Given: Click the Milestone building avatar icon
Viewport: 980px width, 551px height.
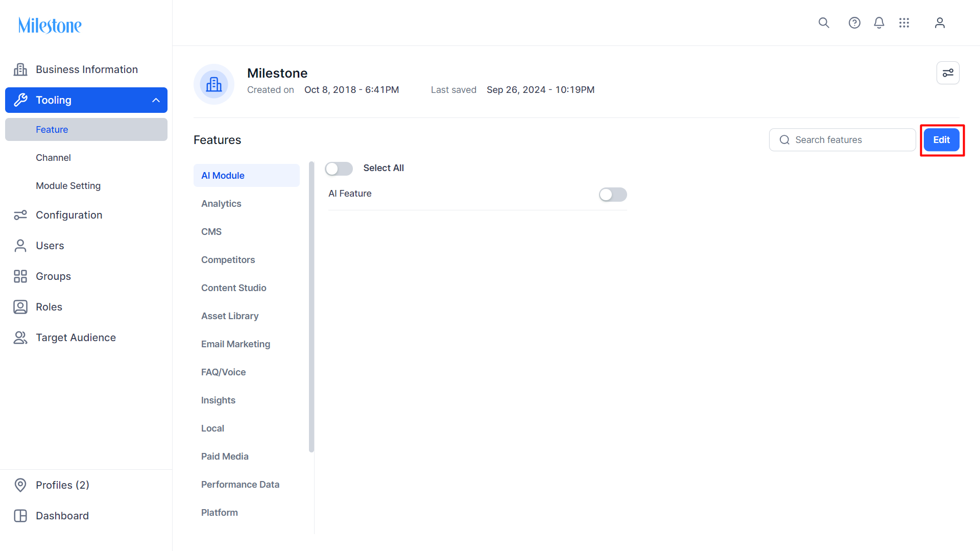Looking at the screenshot, I should [214, 84].
